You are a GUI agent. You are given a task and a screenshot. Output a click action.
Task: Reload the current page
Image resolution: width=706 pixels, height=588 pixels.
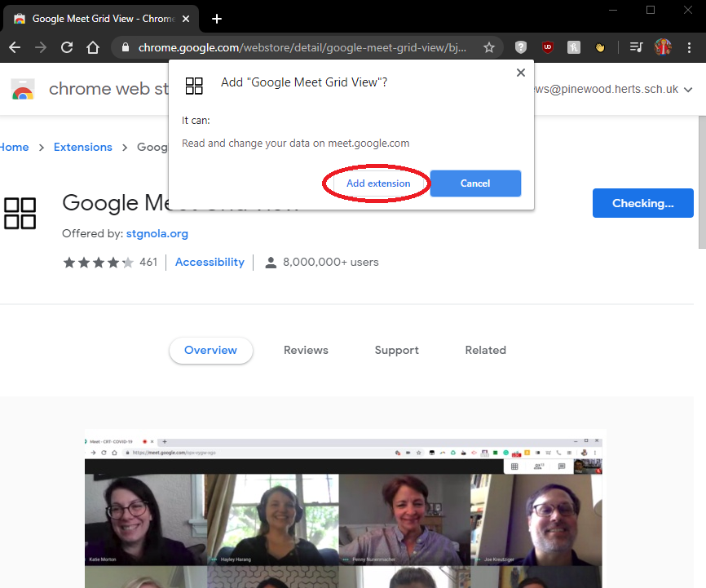[x=67, y=47]
